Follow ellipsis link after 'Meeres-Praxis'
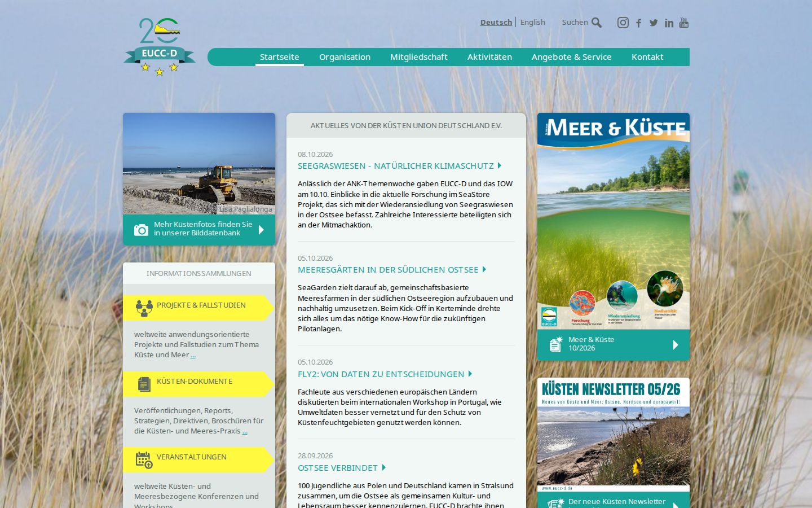The height and width of the screenshot is (508, 812). click(x=245, y=431)
